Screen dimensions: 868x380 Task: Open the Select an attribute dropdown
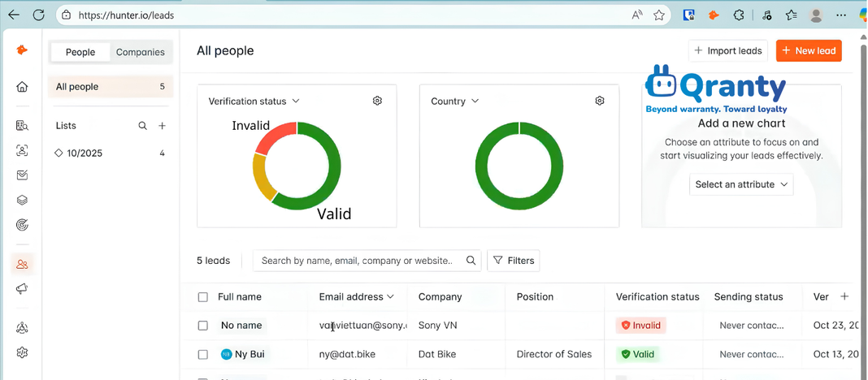click(x=741, y=184)
